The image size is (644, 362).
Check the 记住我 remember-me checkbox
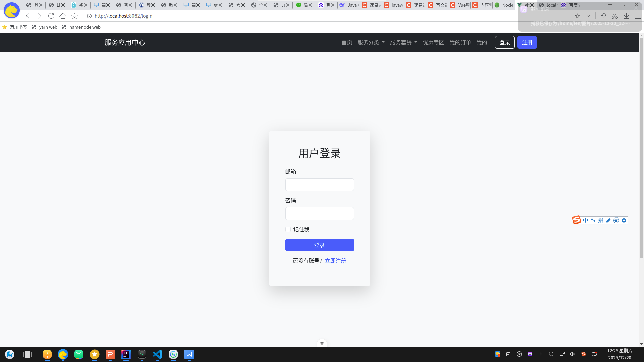(288, 229)
